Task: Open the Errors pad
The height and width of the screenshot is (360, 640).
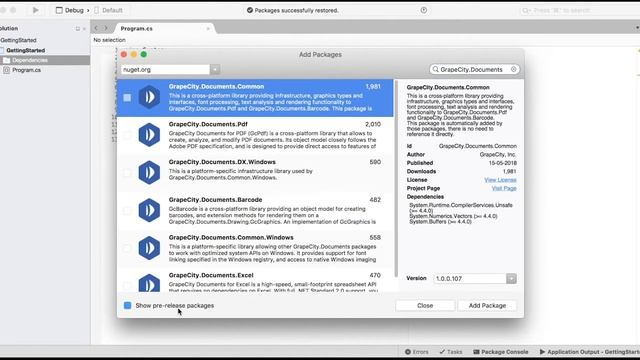Action: (417, 351)
